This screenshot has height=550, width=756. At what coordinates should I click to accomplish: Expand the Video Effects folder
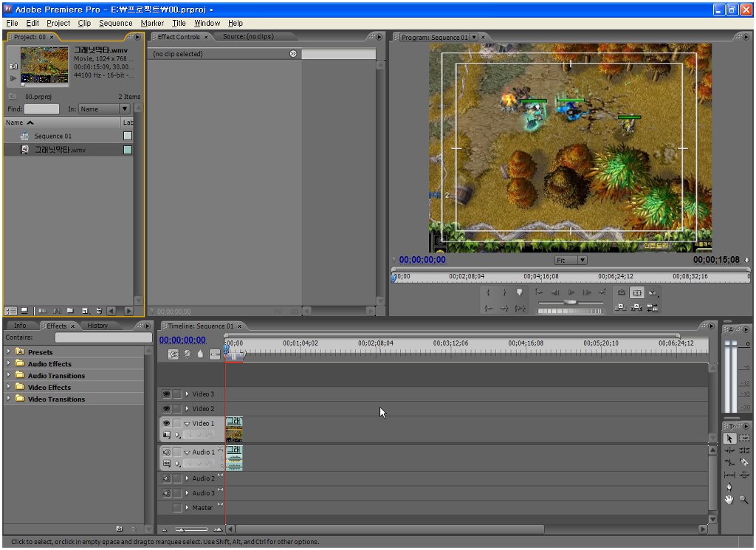(x=8, y=388)
